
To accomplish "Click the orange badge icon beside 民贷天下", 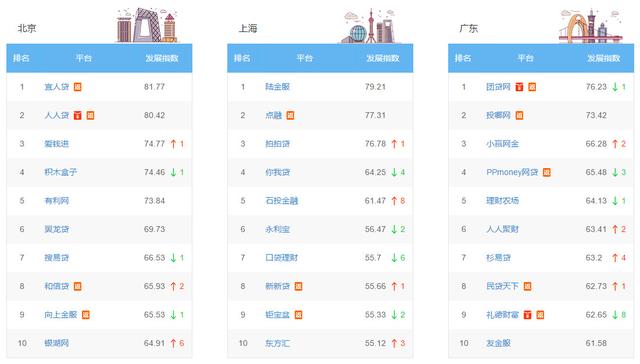I will point(527,286).
